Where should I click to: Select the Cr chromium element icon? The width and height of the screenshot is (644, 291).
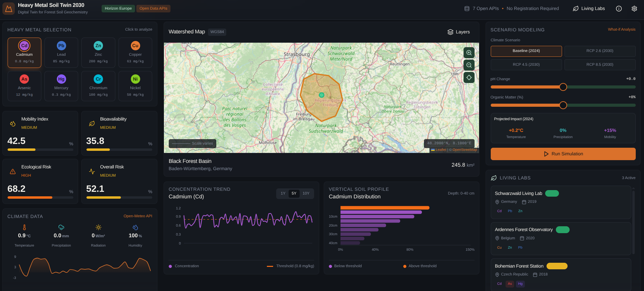[98, 79]
